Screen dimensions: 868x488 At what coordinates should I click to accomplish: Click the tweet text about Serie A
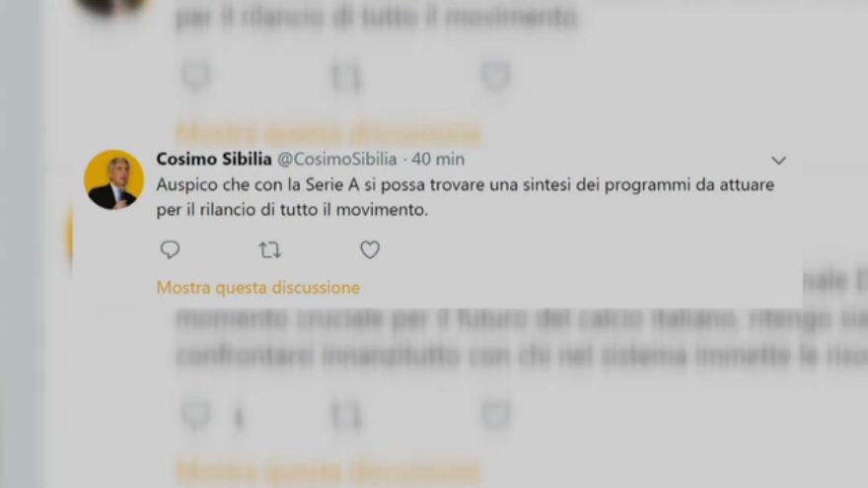click(x=465, y=197)
